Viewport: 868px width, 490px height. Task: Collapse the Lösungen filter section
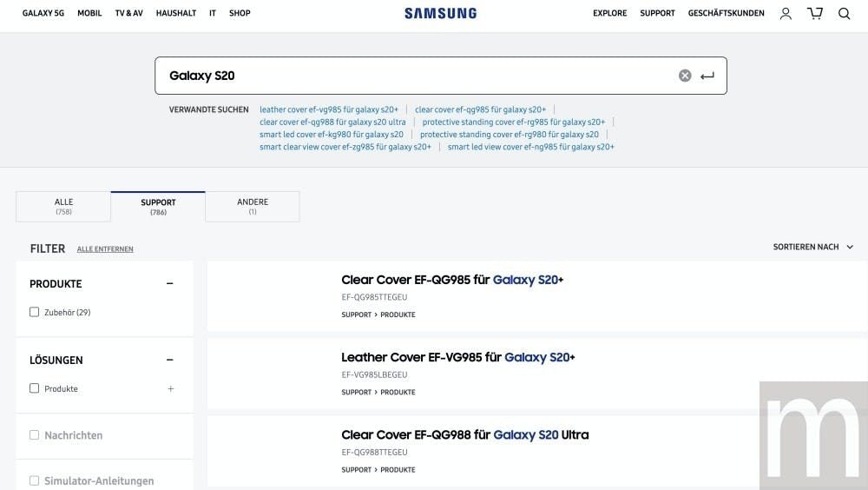[170, 360]
